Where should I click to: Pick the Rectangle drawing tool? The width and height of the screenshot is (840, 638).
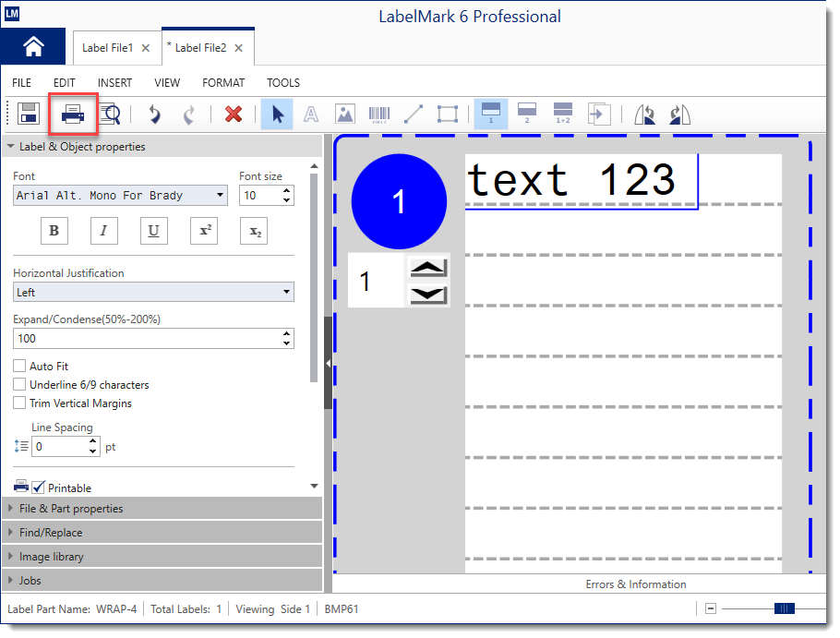(x=448, y=114)
